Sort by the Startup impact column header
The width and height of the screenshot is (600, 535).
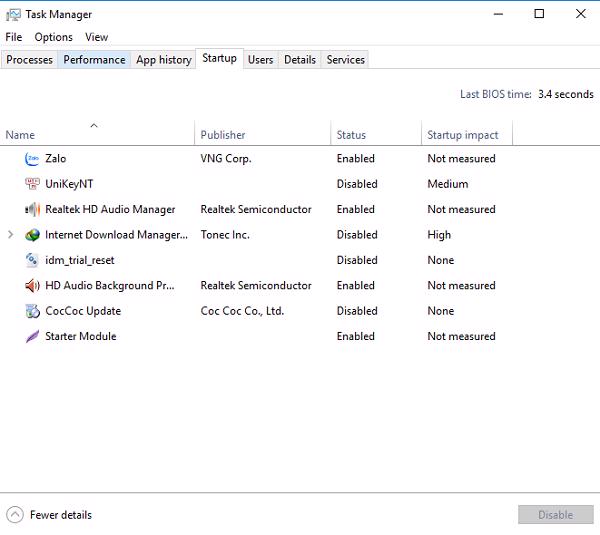[x=467, y=134]
